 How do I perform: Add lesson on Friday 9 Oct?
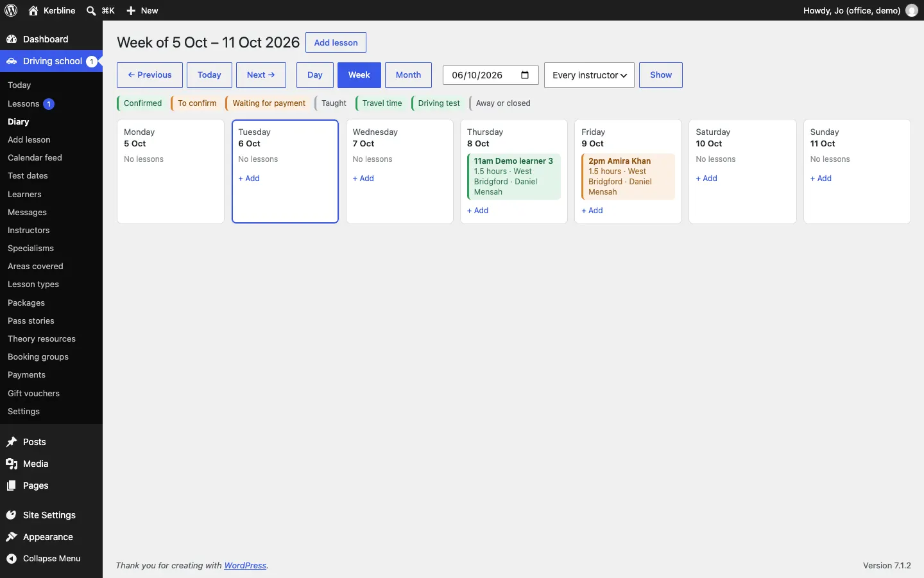point(592,211)
